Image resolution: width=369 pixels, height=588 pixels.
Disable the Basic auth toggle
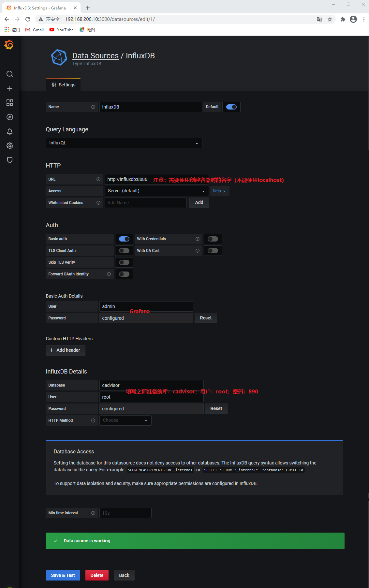[x=124, y=239]
